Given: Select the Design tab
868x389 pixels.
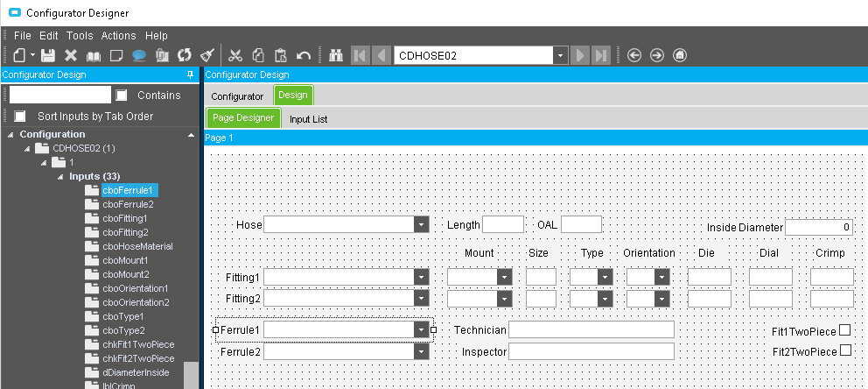Looking at the screenshot, I should click(x=293, y=95).
